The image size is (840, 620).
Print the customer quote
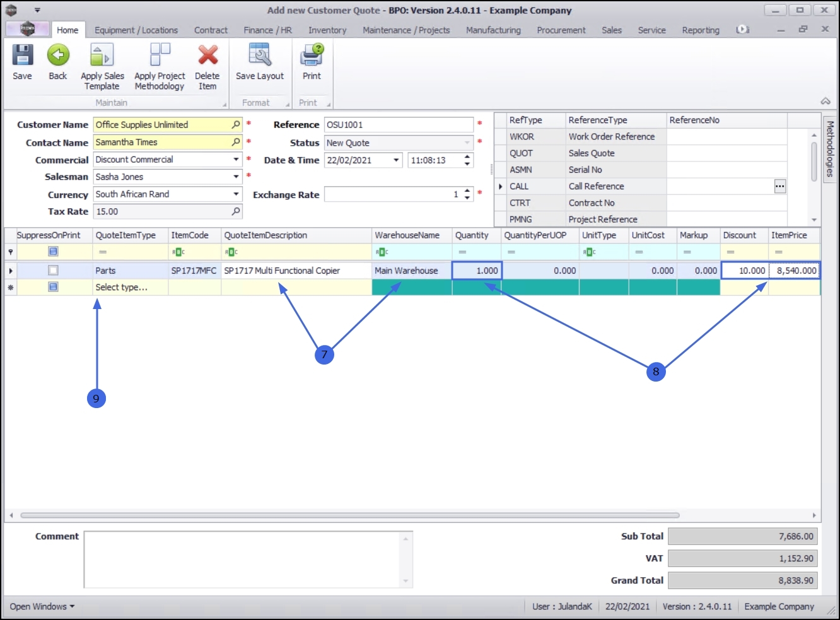[312, 62]
